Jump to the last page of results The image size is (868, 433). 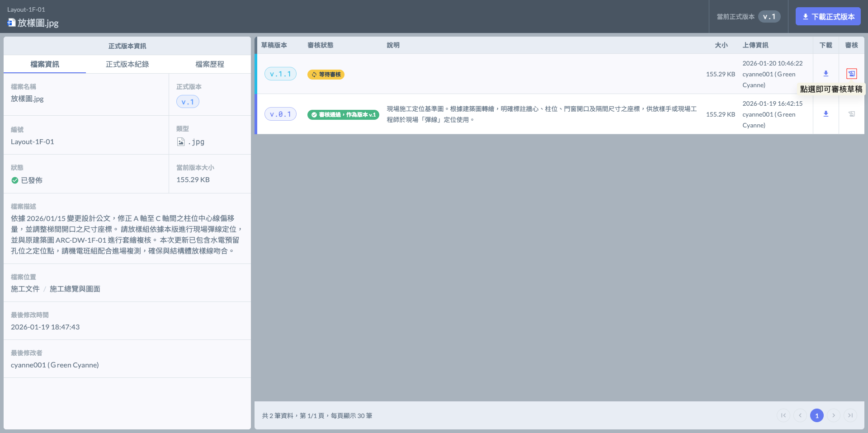click(x=850, y=415)
